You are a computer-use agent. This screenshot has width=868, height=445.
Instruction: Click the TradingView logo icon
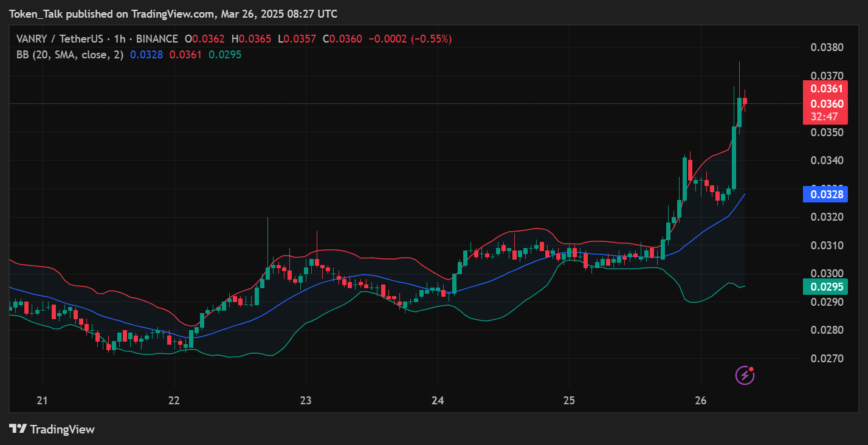(x=18, y=429)
